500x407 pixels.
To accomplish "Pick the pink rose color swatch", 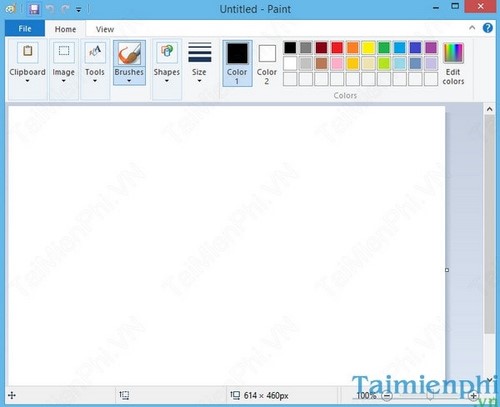I will (337, 63).
